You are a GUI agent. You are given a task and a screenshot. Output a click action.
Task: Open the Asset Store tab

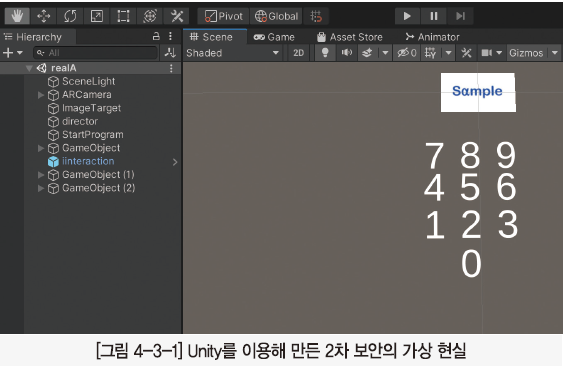click(x=349, y=37)
